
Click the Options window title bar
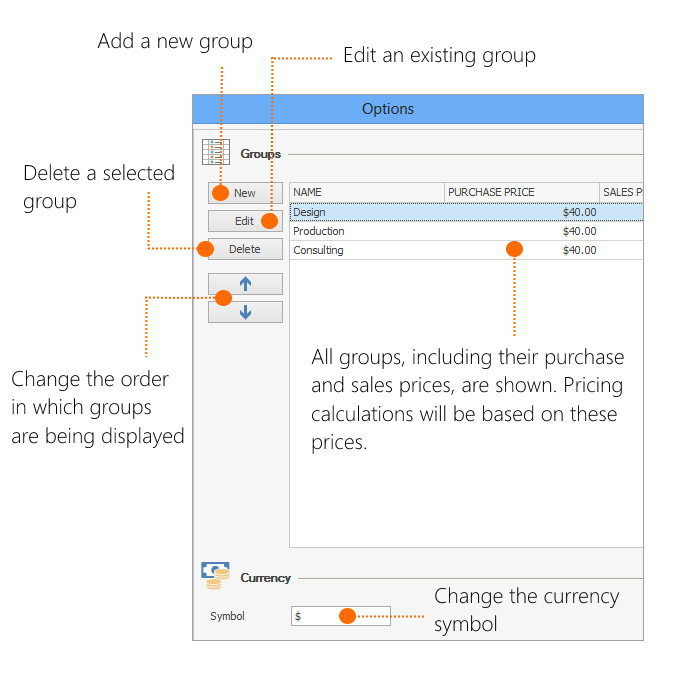point(418,109)
